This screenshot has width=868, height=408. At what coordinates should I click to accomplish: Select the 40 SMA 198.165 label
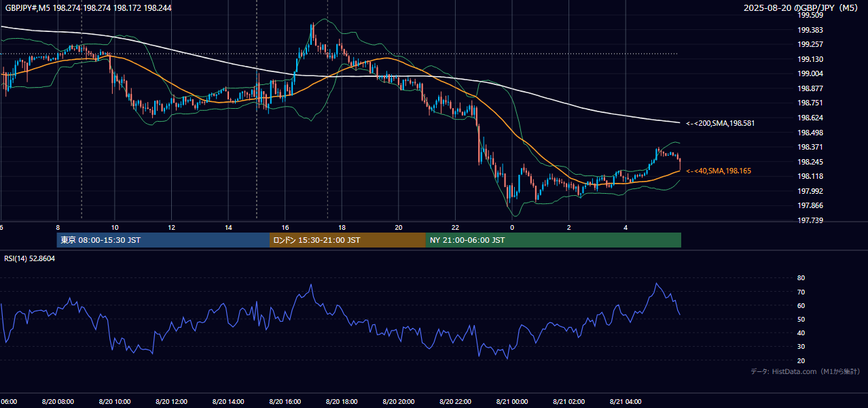coord(719,171)
